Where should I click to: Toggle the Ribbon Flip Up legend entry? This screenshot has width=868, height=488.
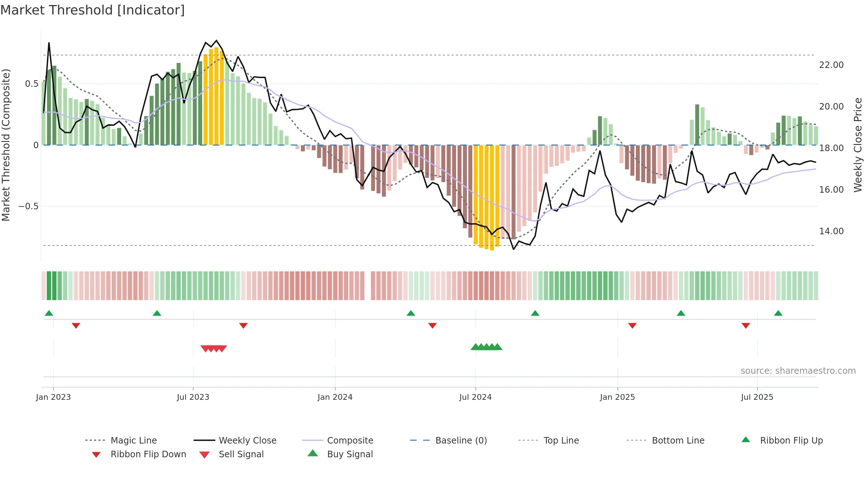click(782, 440)
